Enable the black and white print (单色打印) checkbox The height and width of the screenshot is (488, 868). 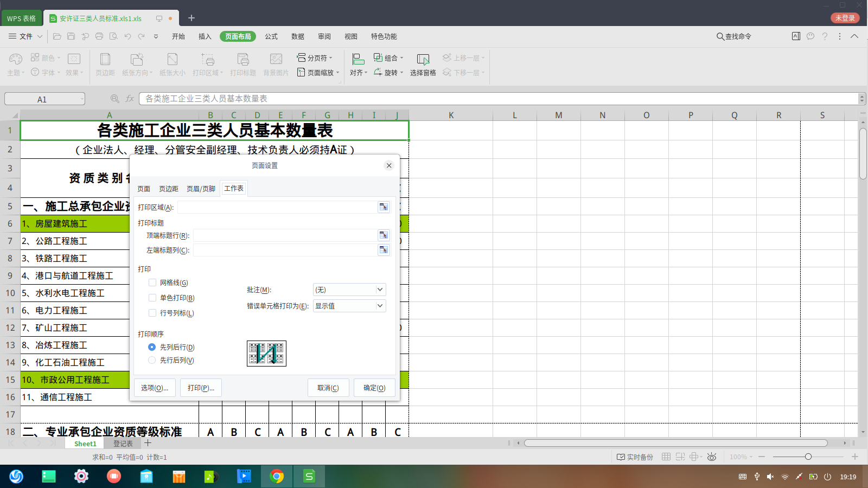tap(152, 298)
